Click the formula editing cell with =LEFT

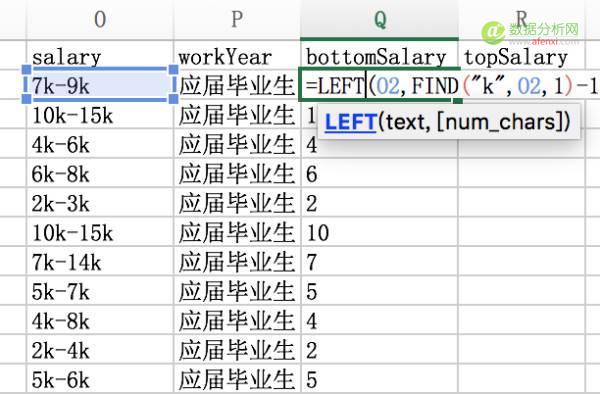[380, 85]
